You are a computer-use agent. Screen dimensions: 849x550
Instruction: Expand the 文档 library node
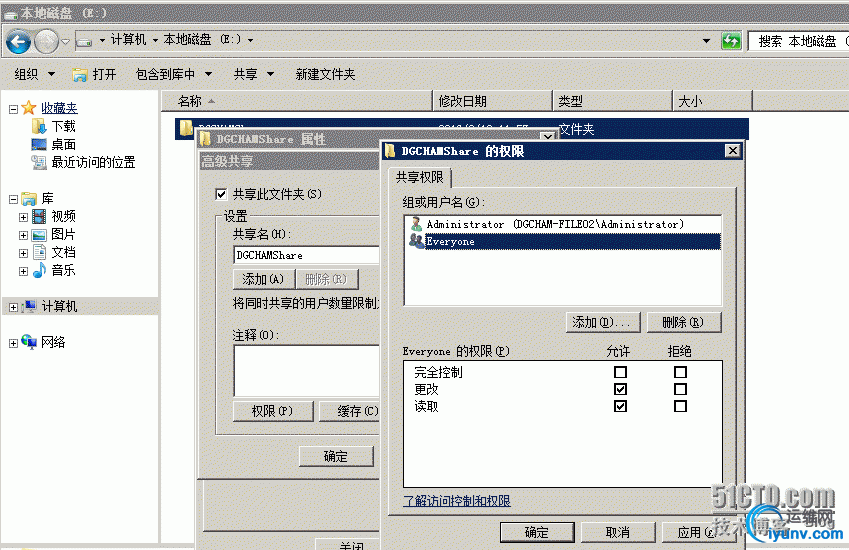(x=23, y=253)
